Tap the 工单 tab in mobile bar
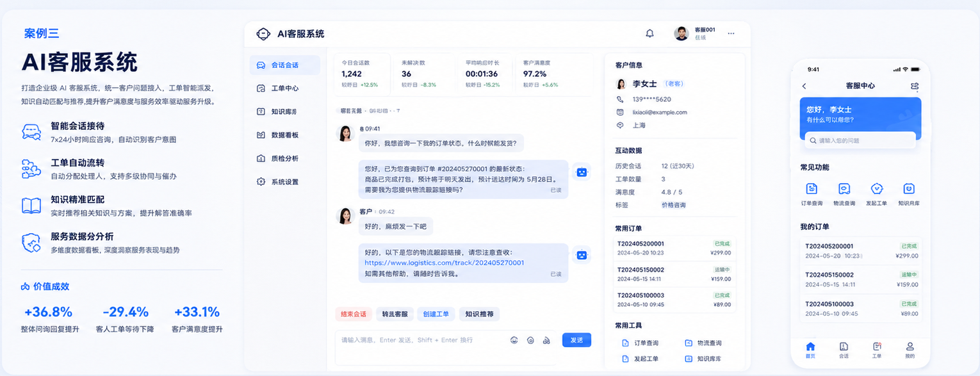980x376 pixels. (x=877, y=350)
